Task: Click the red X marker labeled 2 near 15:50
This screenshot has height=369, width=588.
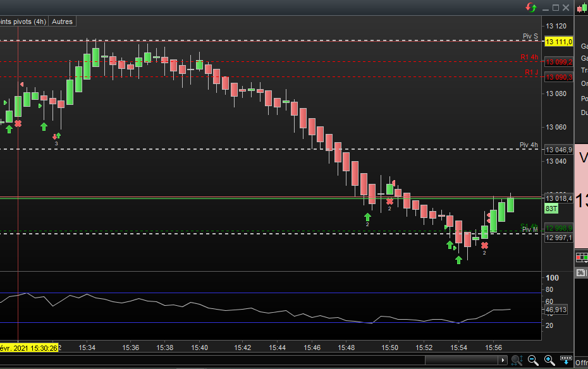Action: point(389,202)
